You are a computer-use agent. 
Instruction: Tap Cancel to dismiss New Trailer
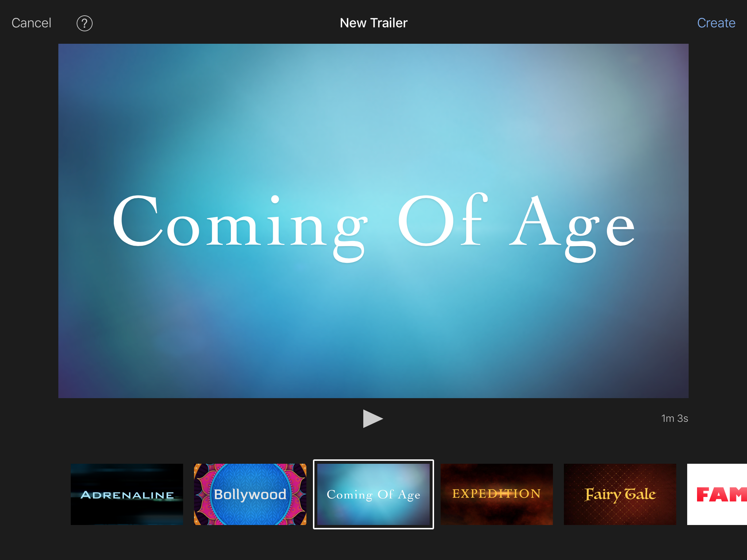coord(31,23)
